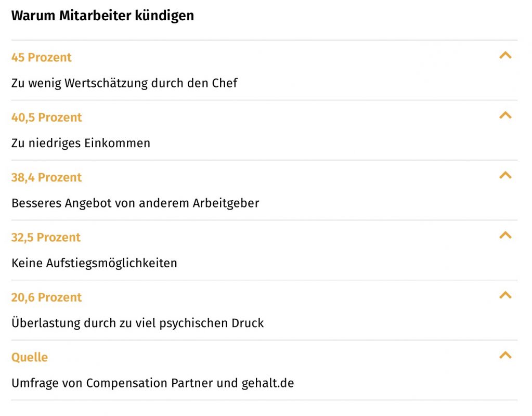Click the text "Zu wenig Wertschätzung durch den Chef"
This screenshot has height=416, width=532.
(124, 83)
